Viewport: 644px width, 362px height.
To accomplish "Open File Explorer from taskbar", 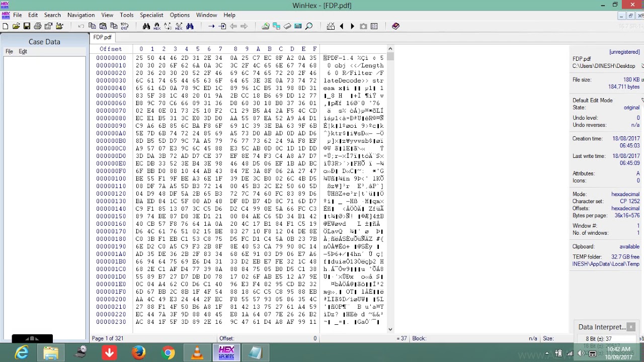I will click(x=51, y=353).
